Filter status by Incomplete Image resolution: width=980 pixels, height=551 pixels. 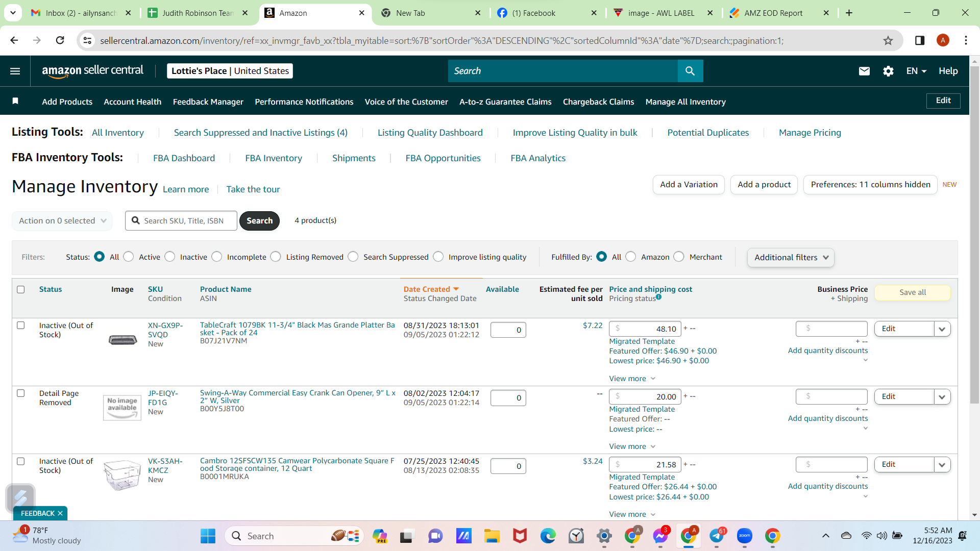[217, 257]
